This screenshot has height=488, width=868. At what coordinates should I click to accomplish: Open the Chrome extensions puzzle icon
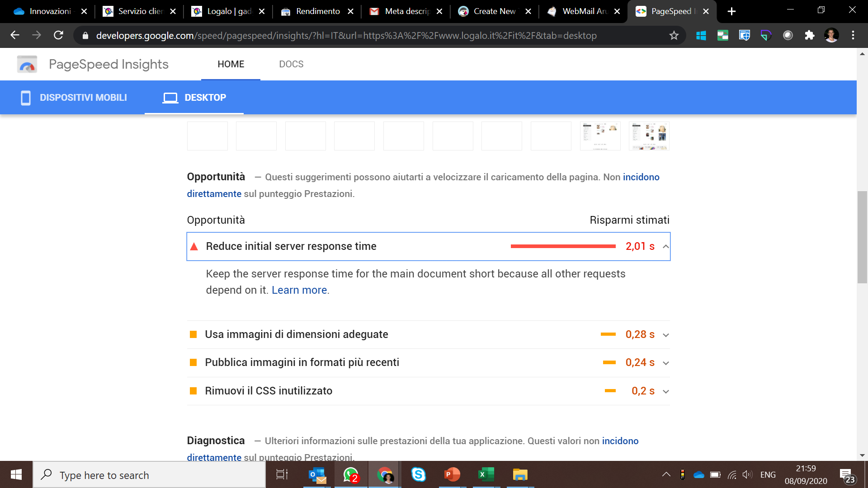click(x=809, y=35)
